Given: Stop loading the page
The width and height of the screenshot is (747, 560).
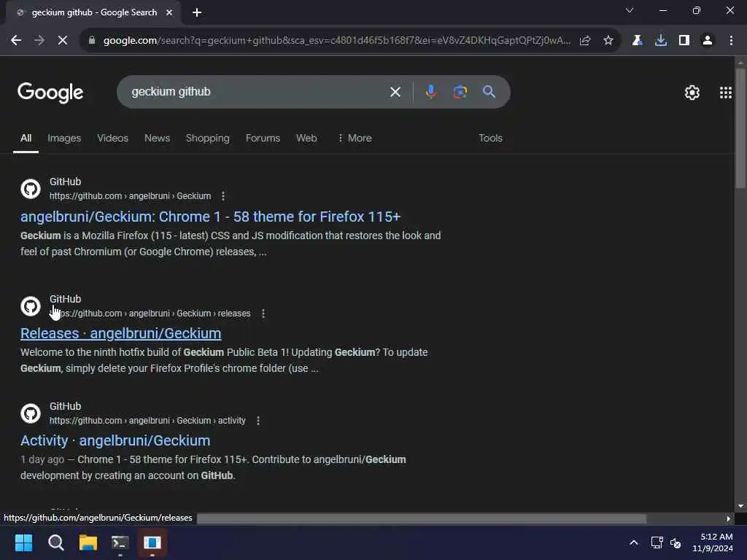Looking at the screenshot, I should pyautogui.click(x=63, y=41).
